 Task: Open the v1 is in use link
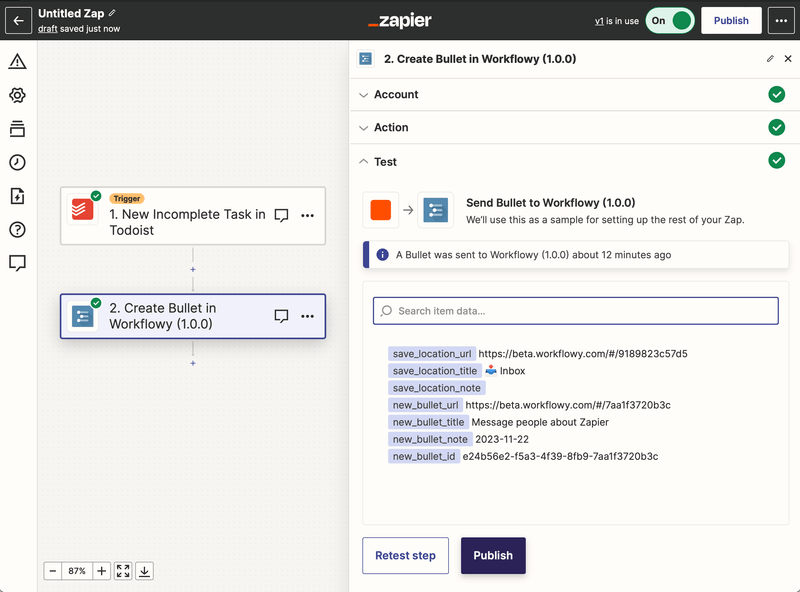click(x=599, y=20)
